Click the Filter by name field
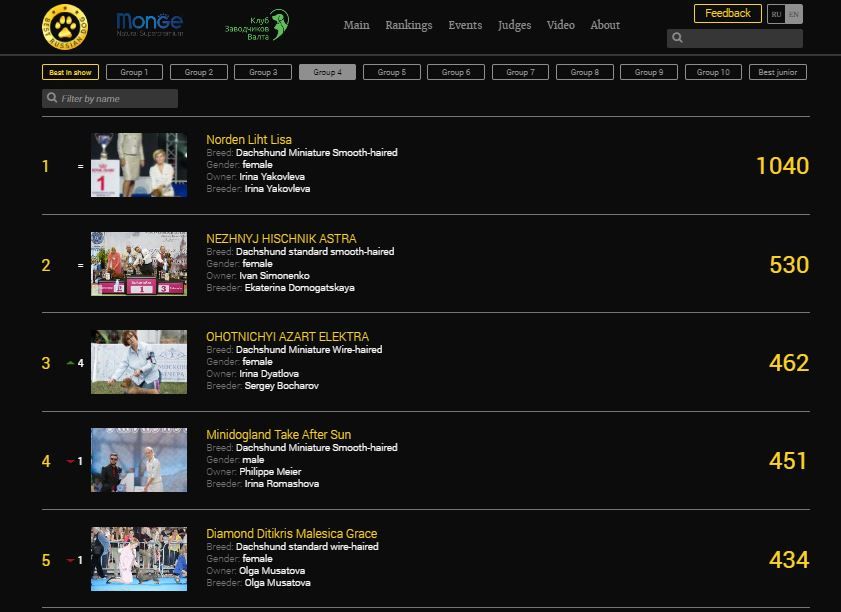This screenshot has width=841, height=612. point(117,99)
